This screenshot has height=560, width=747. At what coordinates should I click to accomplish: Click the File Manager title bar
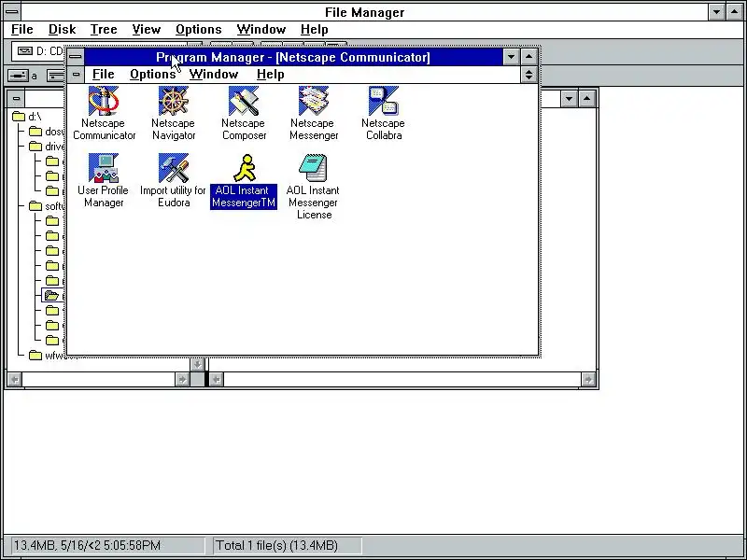(x=364, y=12)
